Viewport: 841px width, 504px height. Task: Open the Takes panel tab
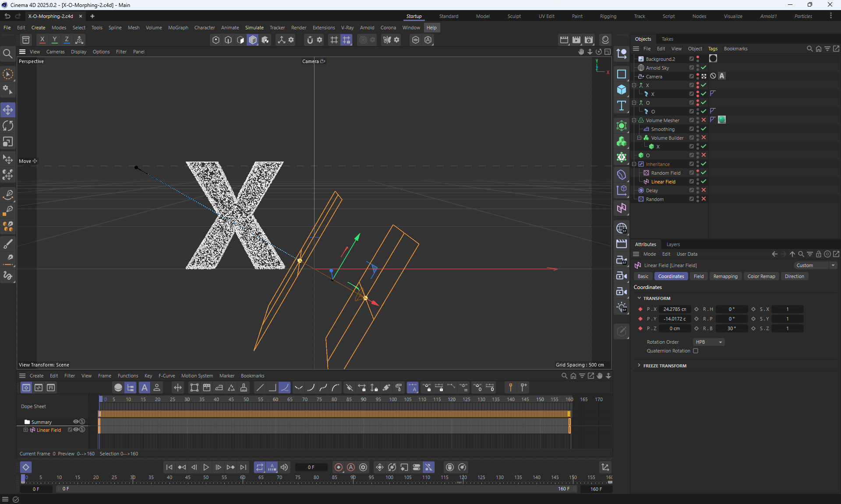pyautogui.click(x=667, y=39)
